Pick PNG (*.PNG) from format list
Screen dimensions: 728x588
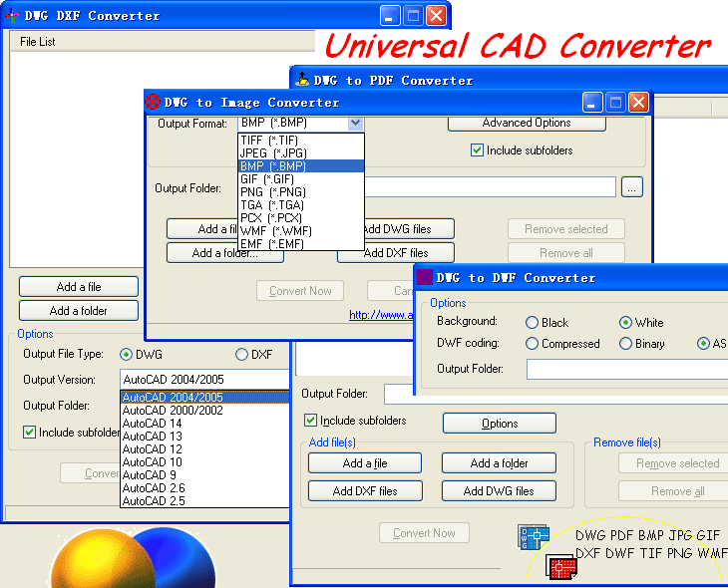pyautogui.click(x=301, y=192)
